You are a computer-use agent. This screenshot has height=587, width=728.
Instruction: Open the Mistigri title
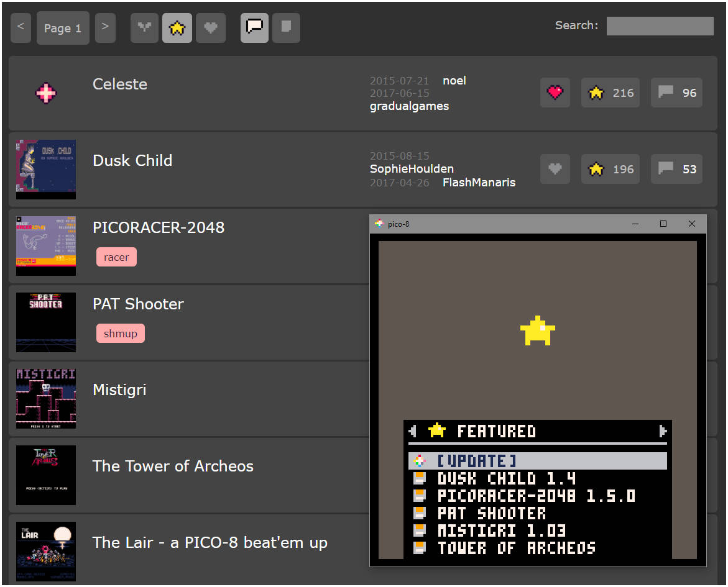(x=119, y=390)
